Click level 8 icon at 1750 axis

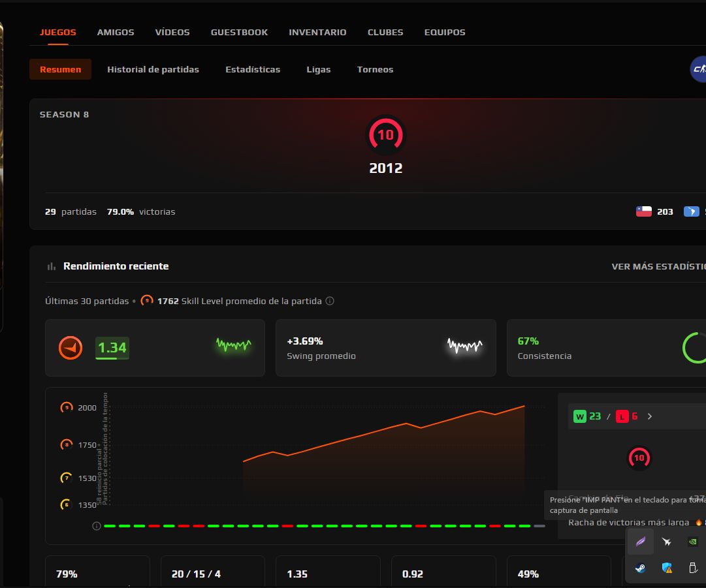pyautogui.click(x=67, y=445)
